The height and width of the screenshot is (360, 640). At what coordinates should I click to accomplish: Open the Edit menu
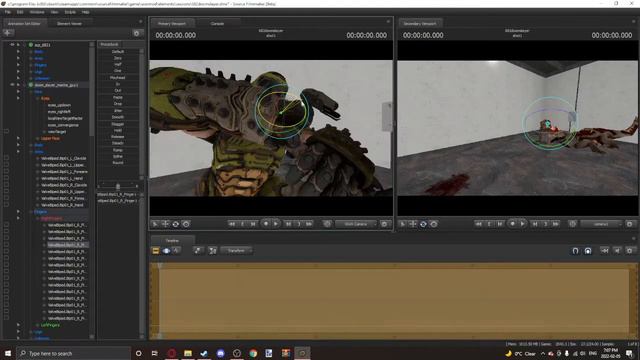click(x=20, y=12)
